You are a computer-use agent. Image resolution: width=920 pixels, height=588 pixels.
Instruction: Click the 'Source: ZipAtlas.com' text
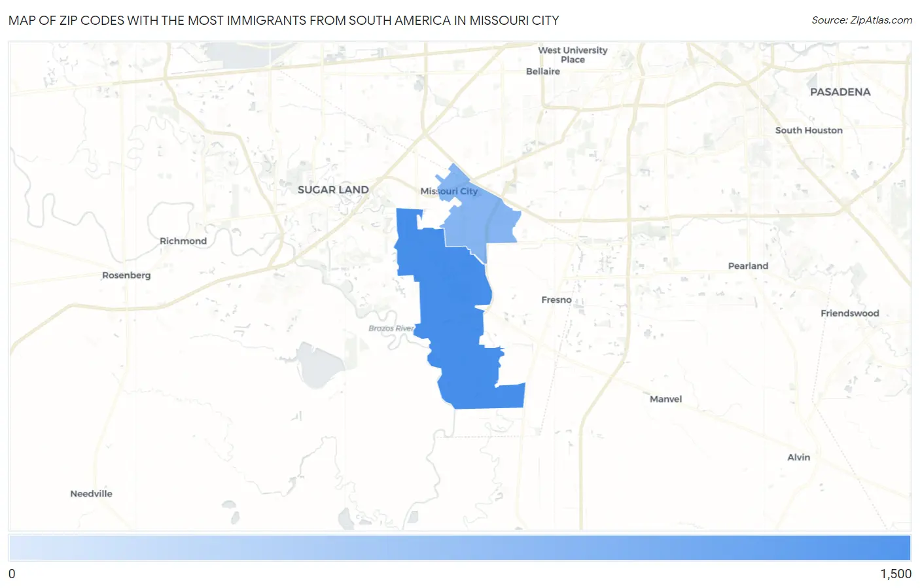[862, 20]
